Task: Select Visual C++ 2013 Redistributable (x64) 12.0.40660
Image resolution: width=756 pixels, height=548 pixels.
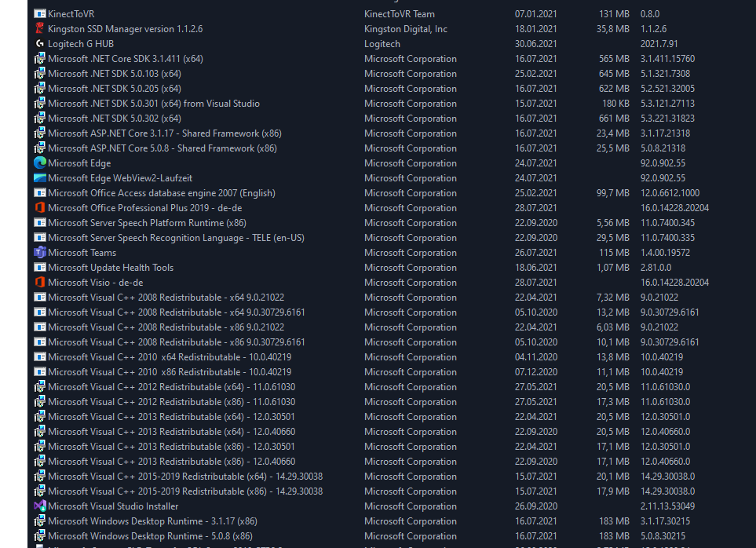Action: 172,432
